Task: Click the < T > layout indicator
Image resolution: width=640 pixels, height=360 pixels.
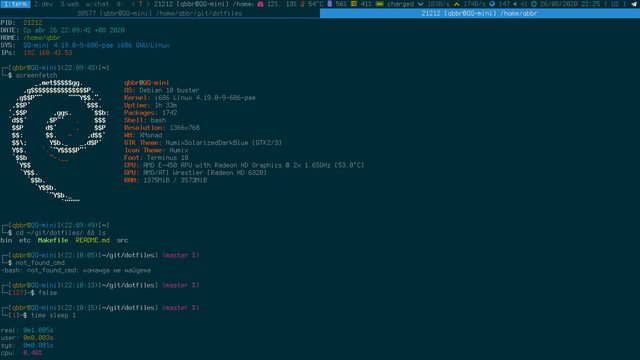Action: point(141,4)
